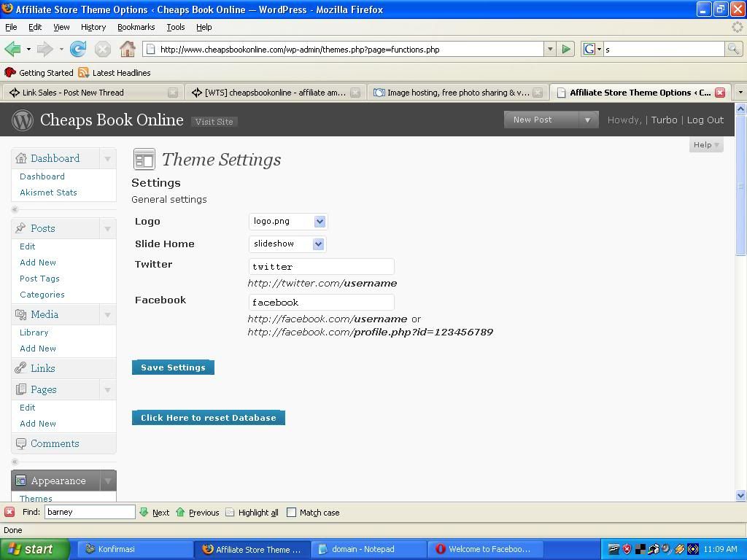The width and height of the screenshot is (747, 560).
Task: Open the Bookmarks menu
Action: coord(136,27)
